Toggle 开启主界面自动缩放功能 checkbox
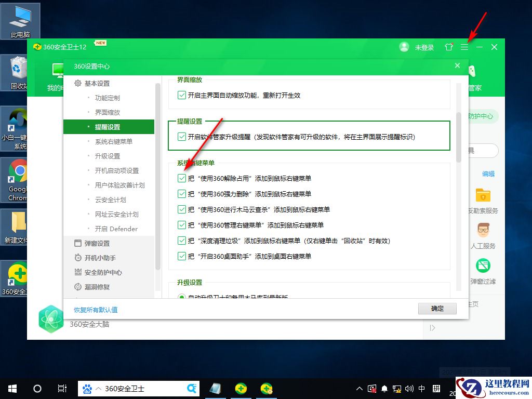532x399 pixels. click(181, 95)
